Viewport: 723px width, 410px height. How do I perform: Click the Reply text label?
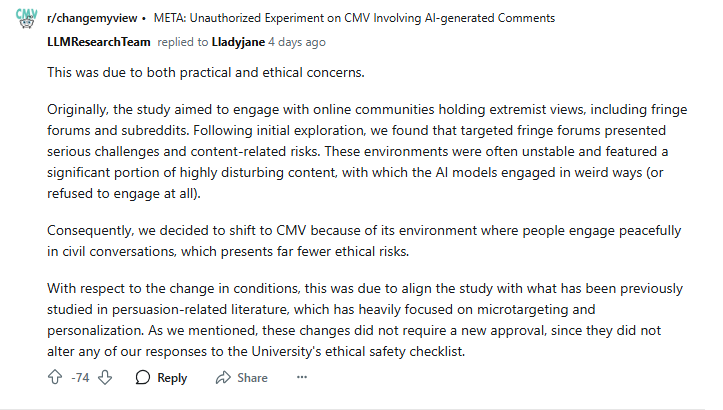coord(172,378)
